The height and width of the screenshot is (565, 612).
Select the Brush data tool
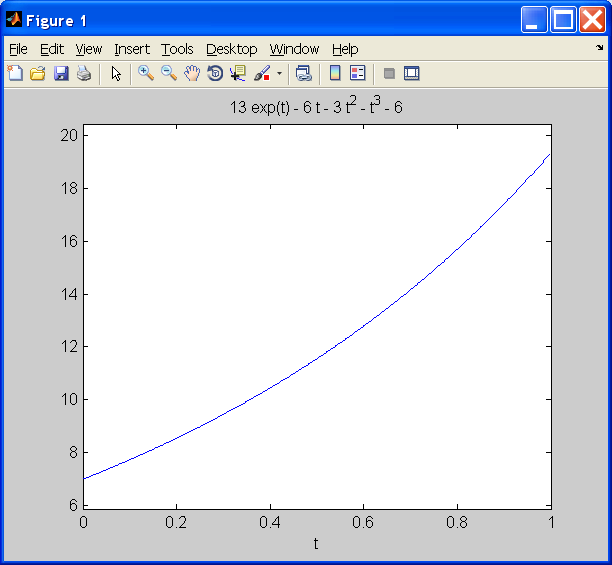tap(262, 73)
